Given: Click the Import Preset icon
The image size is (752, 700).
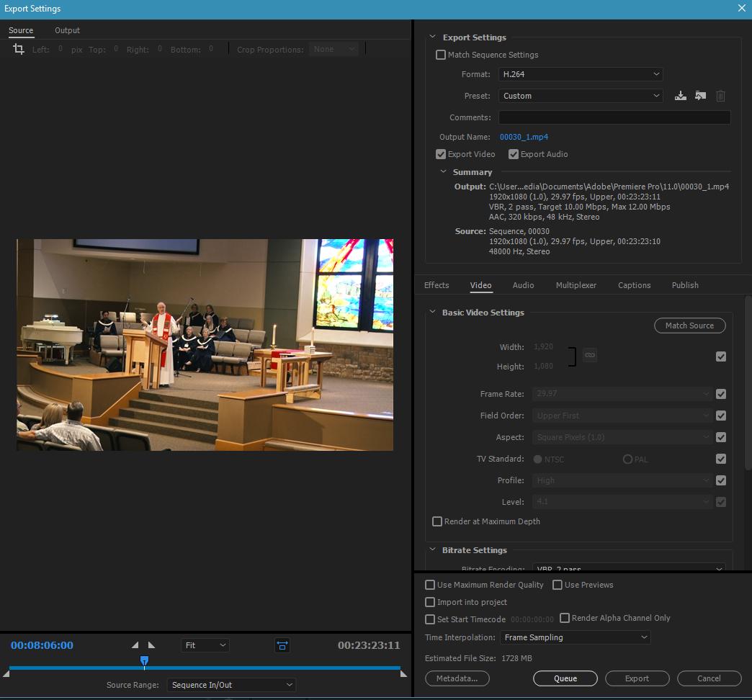Looking at the screenshot, I should 701,96.
